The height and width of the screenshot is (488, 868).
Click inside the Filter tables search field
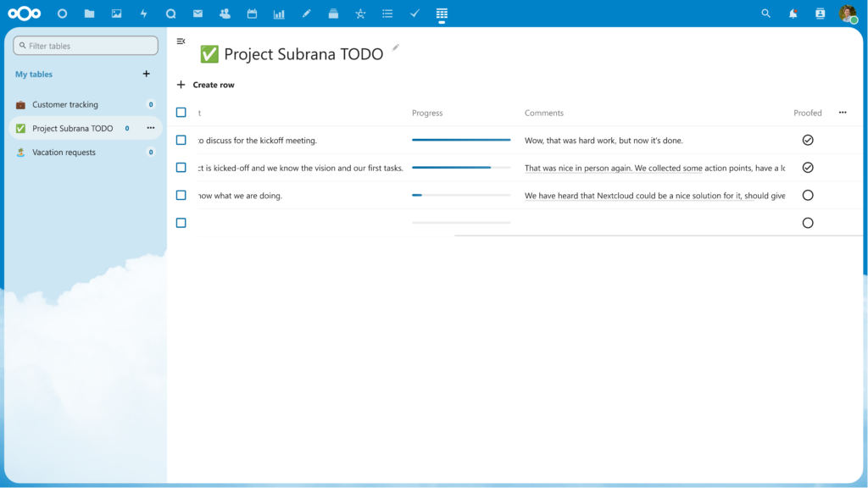85,45
